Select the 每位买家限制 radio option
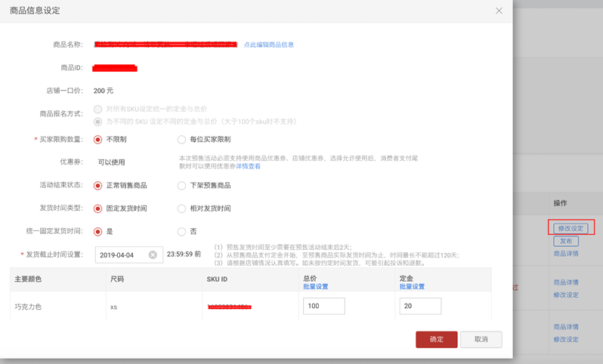Screen dimensions: 603x364 coord(181,140)
